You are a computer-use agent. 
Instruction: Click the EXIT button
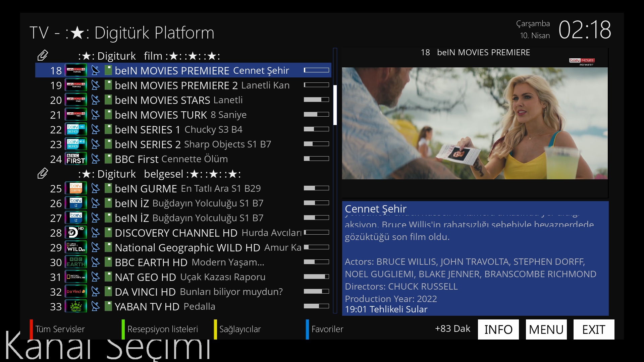(x=594, y=329)
